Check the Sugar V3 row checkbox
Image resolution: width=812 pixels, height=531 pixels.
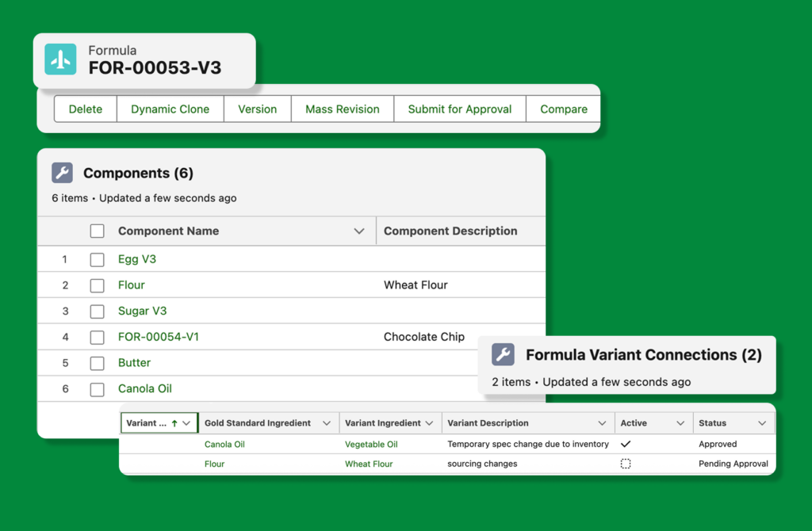coord(97,311)
